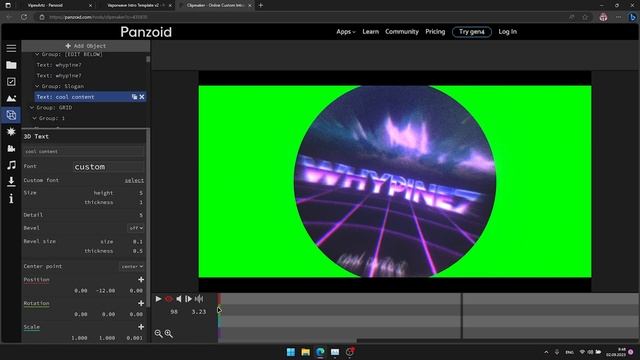Duplicate the 'cool content' text object
This screenshot has height=360, width=640.
coord(134,97)
